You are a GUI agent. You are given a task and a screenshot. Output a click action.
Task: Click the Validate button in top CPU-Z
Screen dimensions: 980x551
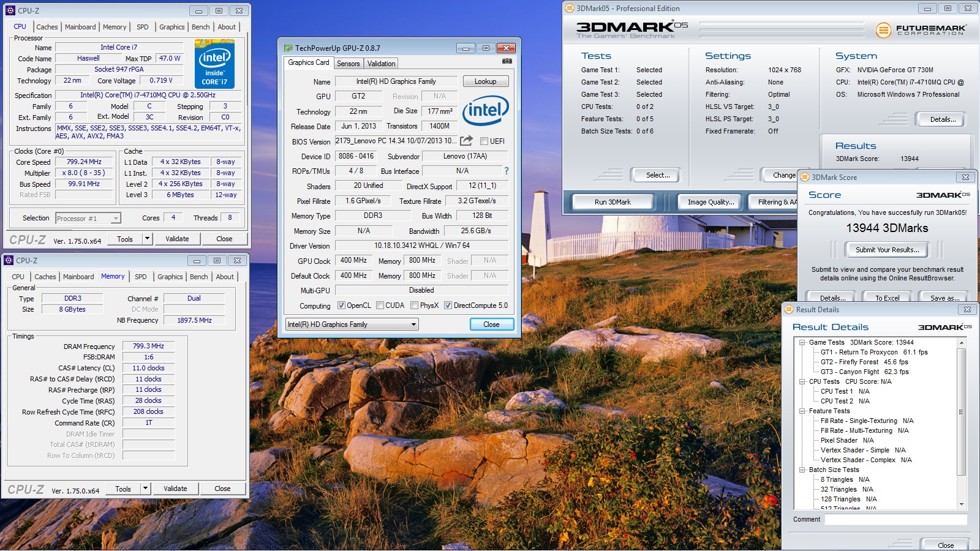click(177, 239)
